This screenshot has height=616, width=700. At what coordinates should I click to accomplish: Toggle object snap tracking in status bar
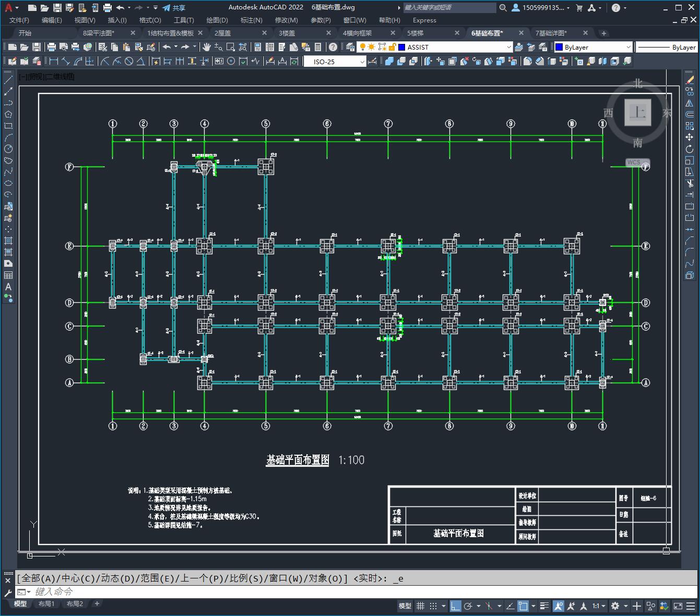[x=509, y=606]
